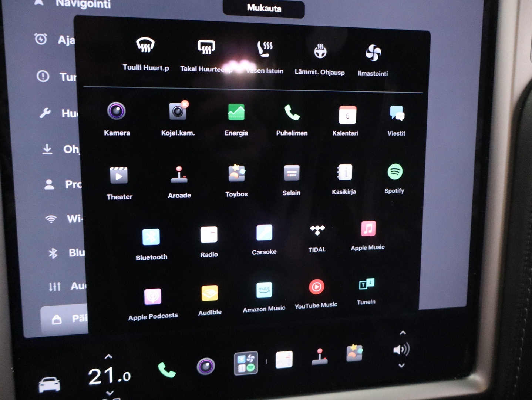Open the software download menu item

click(60, 149)
